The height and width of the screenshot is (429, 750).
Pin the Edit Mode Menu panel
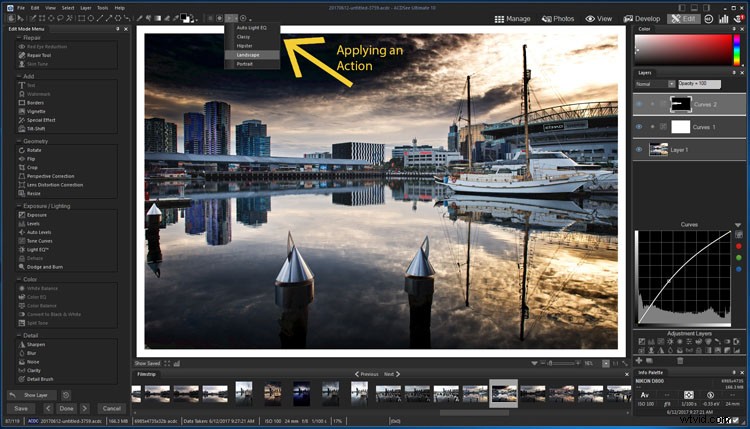[x=118, y=29]
